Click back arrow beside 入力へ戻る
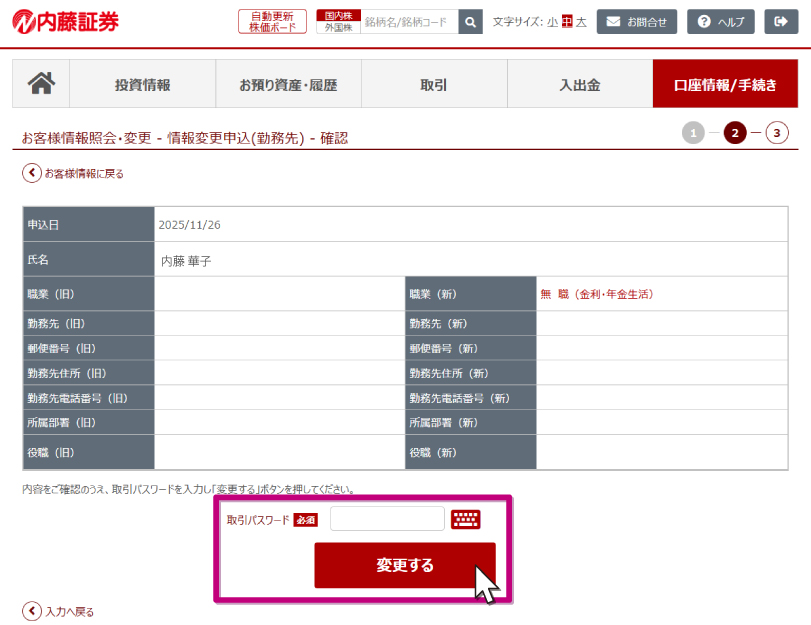811x625 pixels. click(32, 611)
